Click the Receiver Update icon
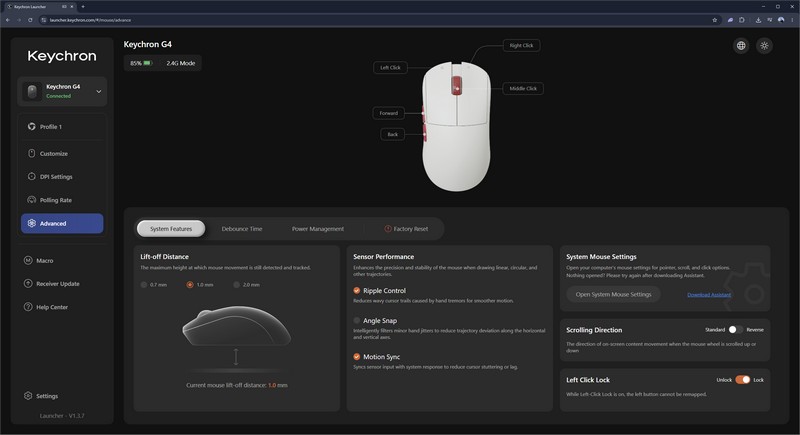 [28, 284]
